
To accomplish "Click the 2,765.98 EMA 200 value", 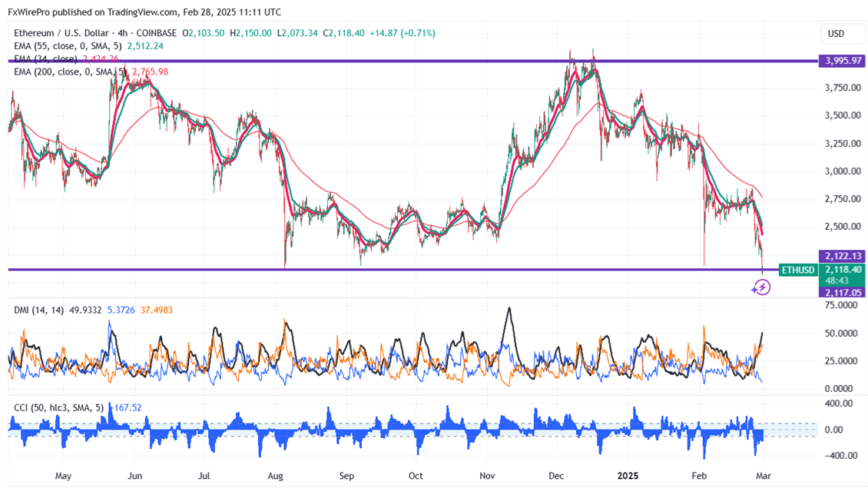I will (150, 72).
